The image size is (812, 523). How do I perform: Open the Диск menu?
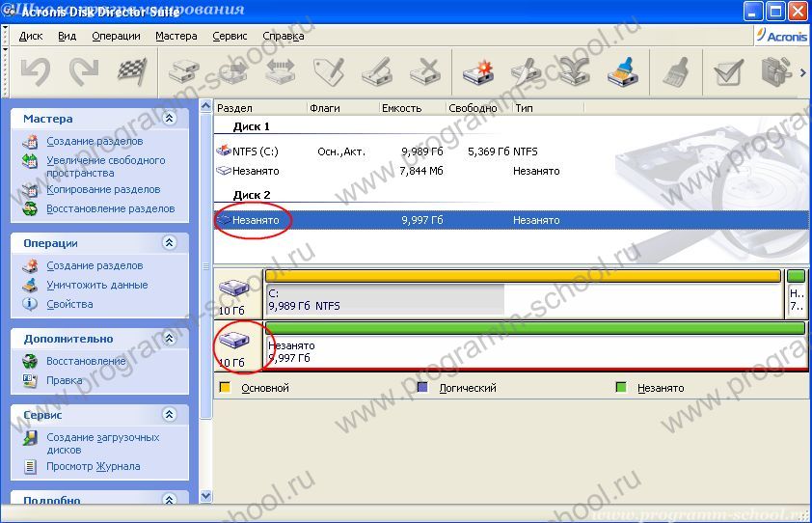[x=31, y=36]
